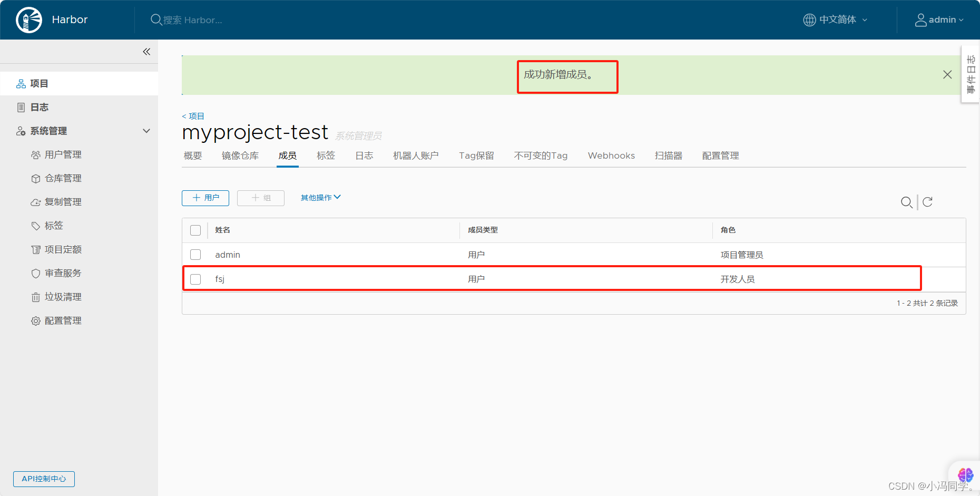Click the 1 - 2 共计 2 条记录 footer text

point(927,304)
